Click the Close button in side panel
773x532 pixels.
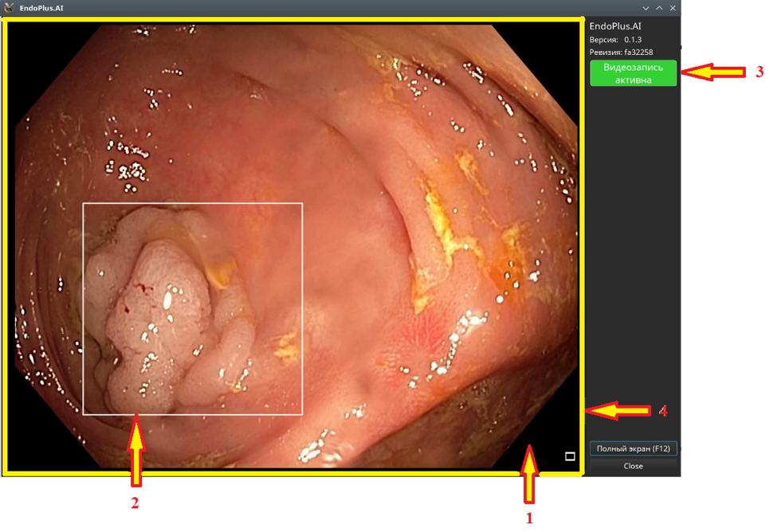[x=633, y=465]
